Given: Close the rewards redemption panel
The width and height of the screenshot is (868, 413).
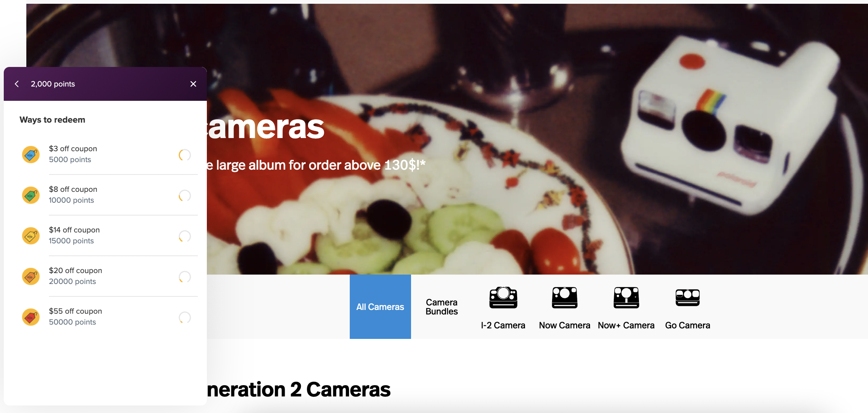Looking at the screenshot, I should click(x=193, y=84).
